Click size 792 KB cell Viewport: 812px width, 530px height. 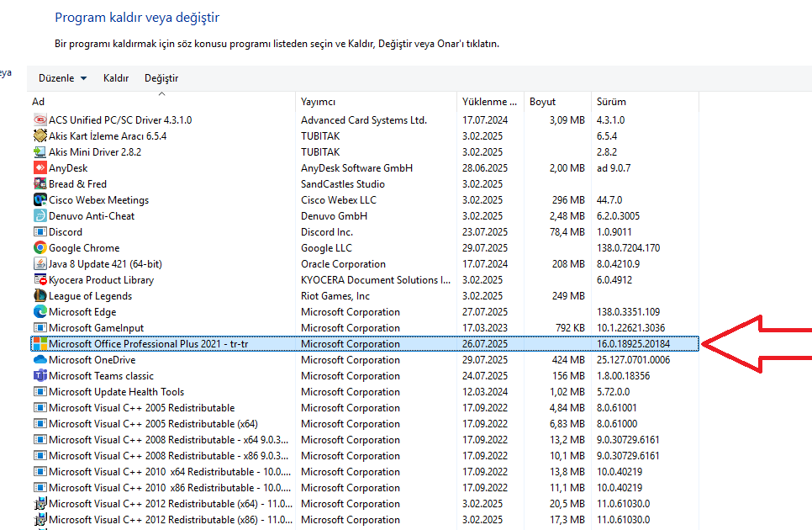pyautogui.click(x=570, y=328)
